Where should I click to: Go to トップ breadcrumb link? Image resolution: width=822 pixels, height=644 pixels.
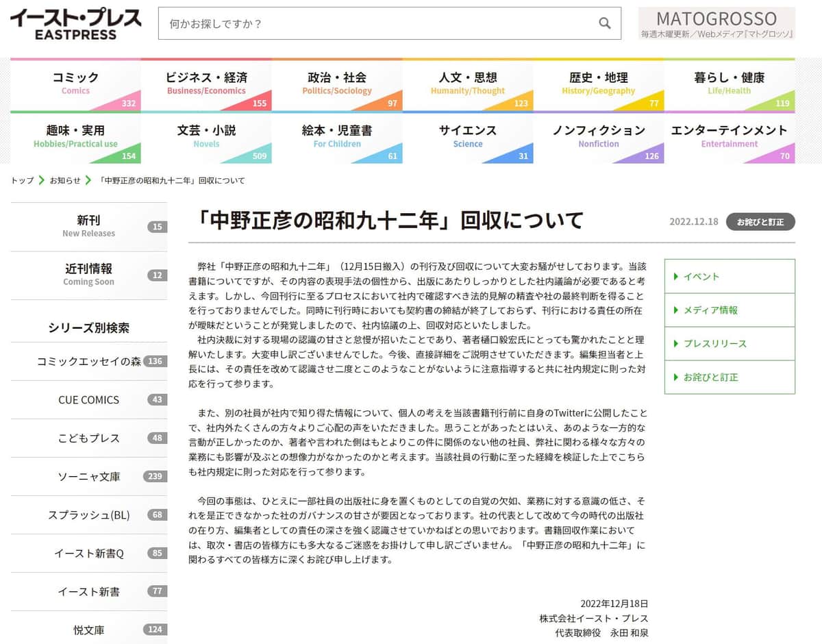[22, 181]
